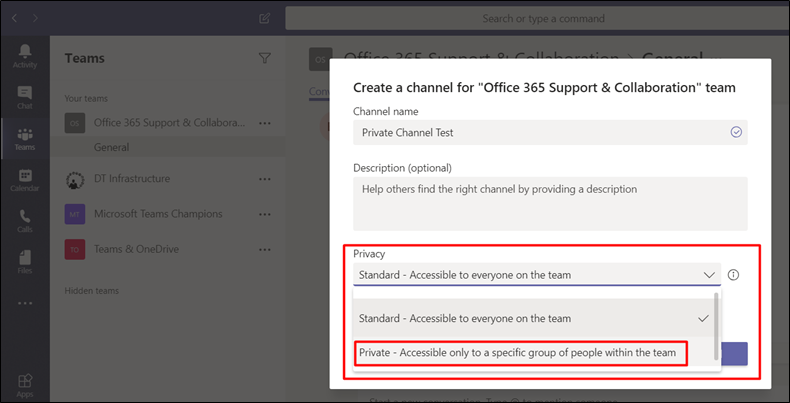
Task: Click the TO avatar of Teams & OneDrive
Action: [x=75, y=249]
